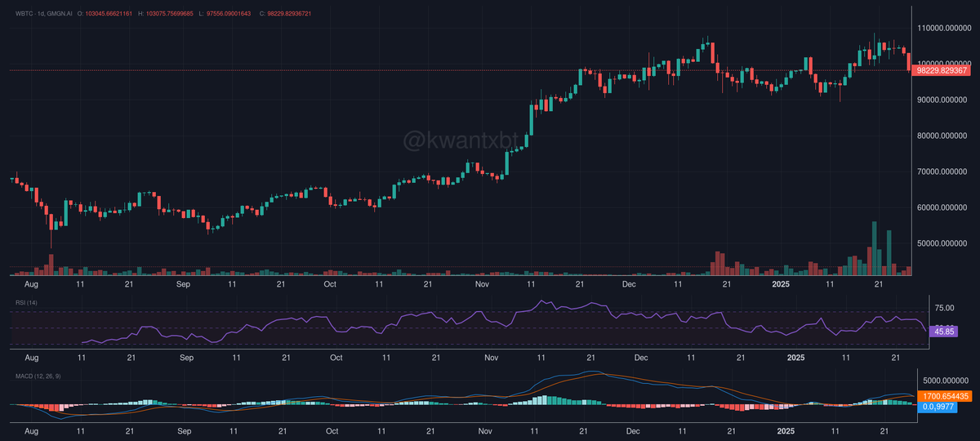Click Sep on the main price time axis
The width and height of the screenshot is (980, 441).
pyautogui.click(x=184, y=284)
